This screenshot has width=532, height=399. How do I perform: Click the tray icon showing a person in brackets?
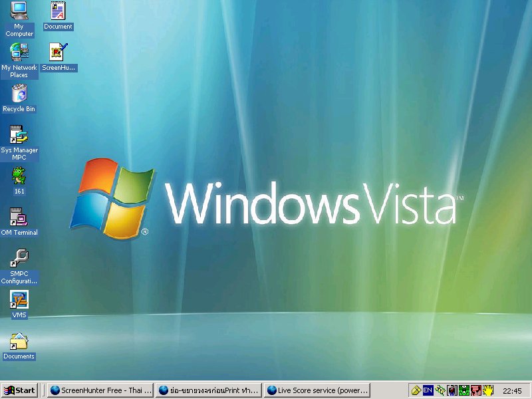click(452, 390)
